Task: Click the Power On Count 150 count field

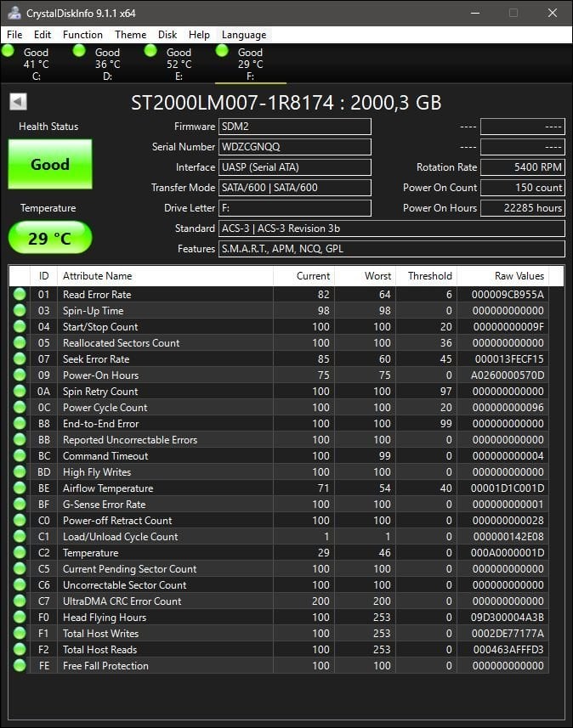Action: [x=522, y=188]
